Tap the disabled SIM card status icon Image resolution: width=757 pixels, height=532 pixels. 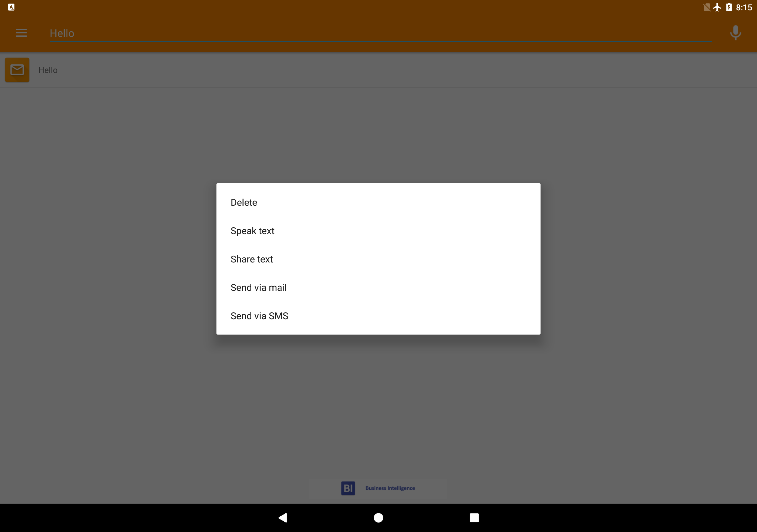click(706, 7)
